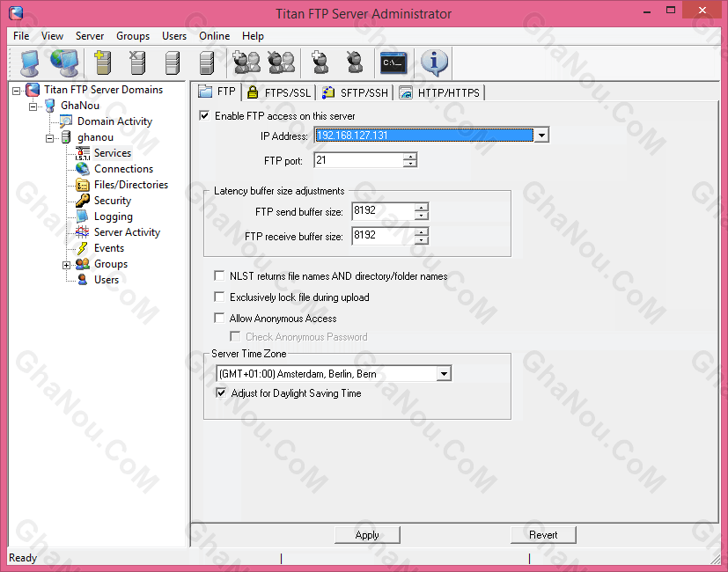The image size is (728, 572).
Task: Click the IP Address field showing 192.168.127.131
Action: (424, 136)
